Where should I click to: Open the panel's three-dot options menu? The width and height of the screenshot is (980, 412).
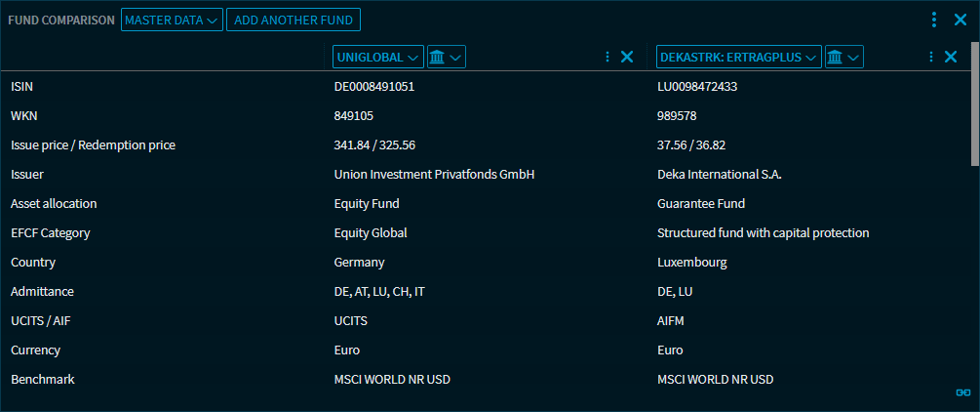pos(934,20)
